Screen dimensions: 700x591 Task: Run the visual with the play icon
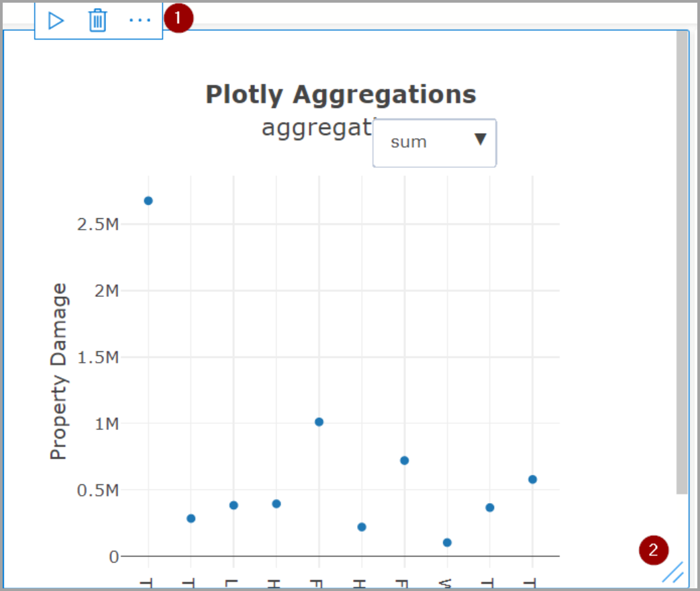tap(56, 21)
